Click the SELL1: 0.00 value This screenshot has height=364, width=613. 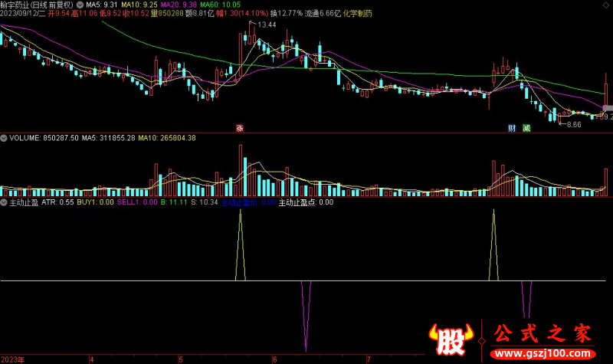click(x=137, y=202)
